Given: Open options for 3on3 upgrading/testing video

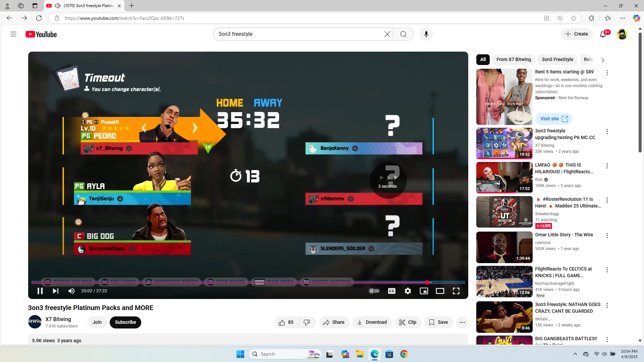Looking at the screenshot, I should coord(607,132).
